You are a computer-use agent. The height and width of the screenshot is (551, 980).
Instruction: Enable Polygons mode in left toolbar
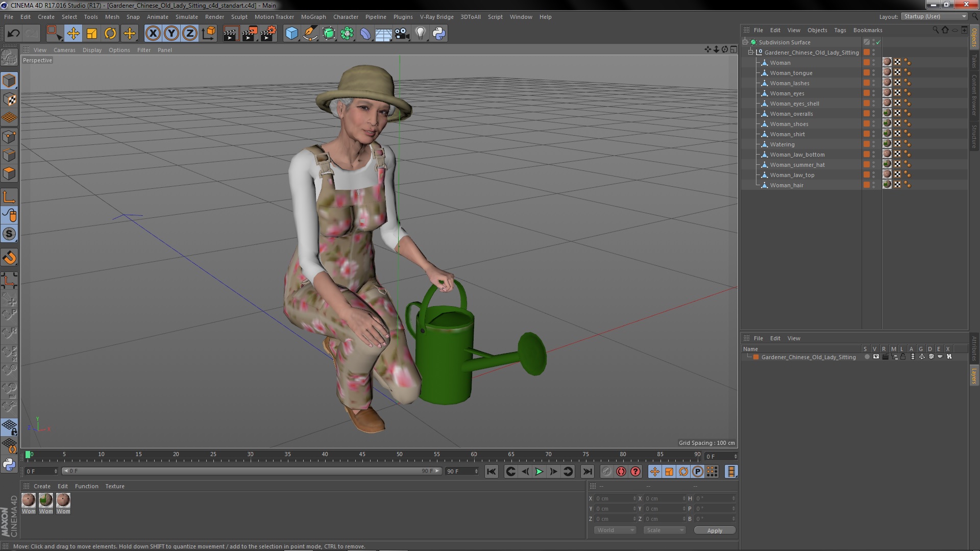point(9,173)
